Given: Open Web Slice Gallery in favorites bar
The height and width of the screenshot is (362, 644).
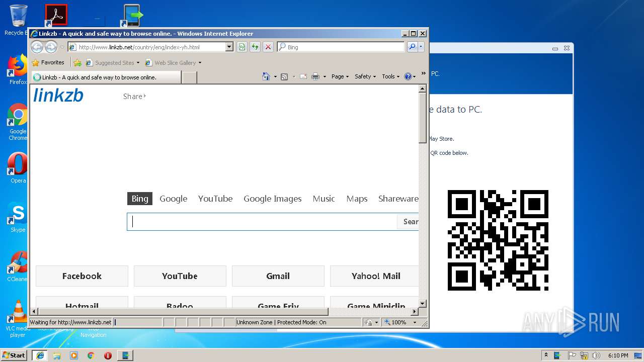Looking at the screenshot, I should (x=173, y=63).
